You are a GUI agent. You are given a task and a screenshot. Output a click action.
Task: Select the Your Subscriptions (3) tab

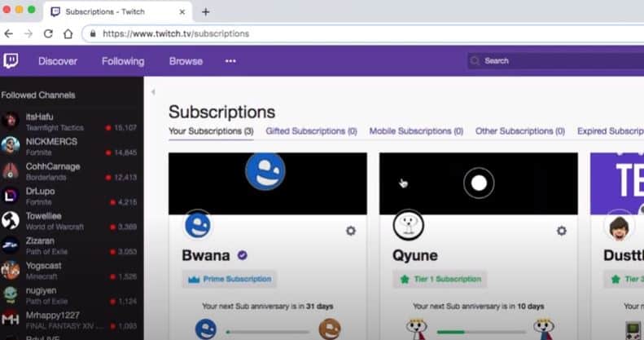coord(211,131)
